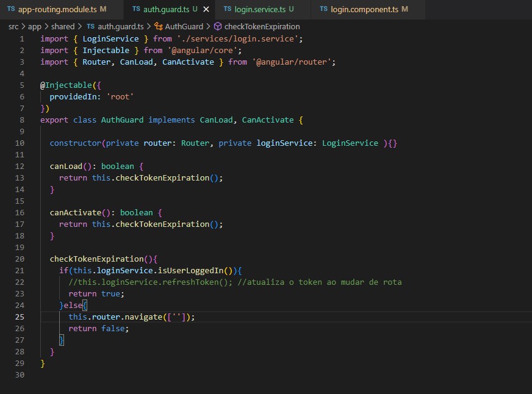Click the LoginService import on line 1
Screen dimensions: 532x394
click(x=110, y=38)
